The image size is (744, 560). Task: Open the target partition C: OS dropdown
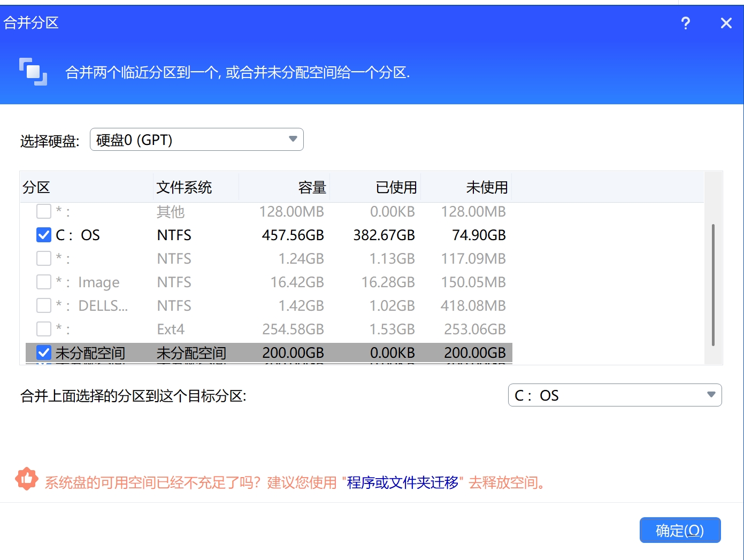pyautogui.click(x=614, y=395)
